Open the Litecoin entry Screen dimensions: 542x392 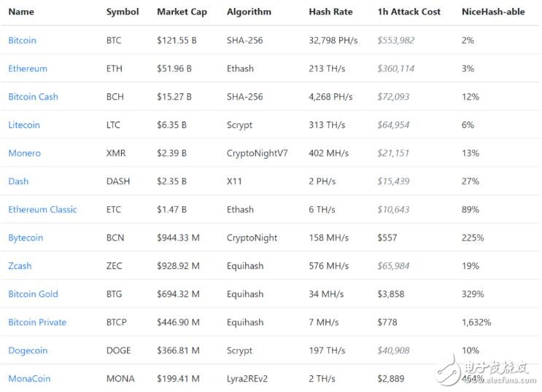pyautogui.click(x=24, y=125)
